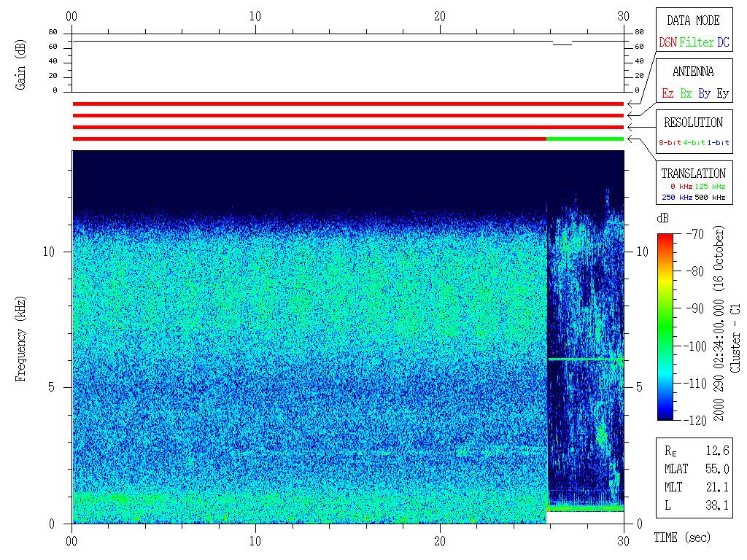Click the dB color scale bar

click(x=666, y=326)
